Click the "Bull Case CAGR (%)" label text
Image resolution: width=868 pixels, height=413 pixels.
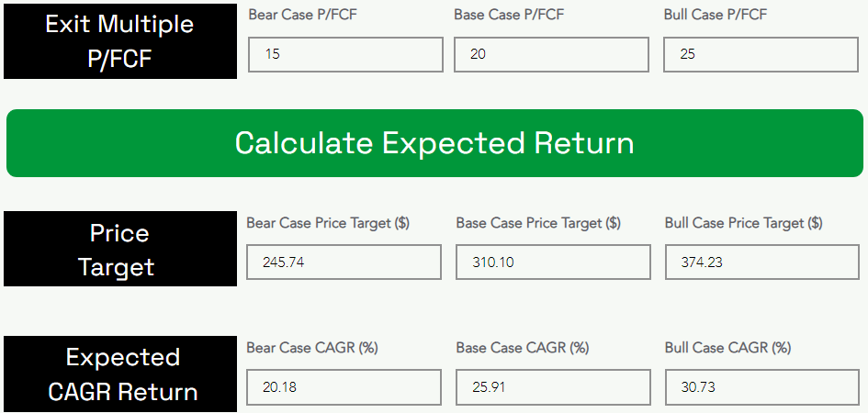(727, 348)
